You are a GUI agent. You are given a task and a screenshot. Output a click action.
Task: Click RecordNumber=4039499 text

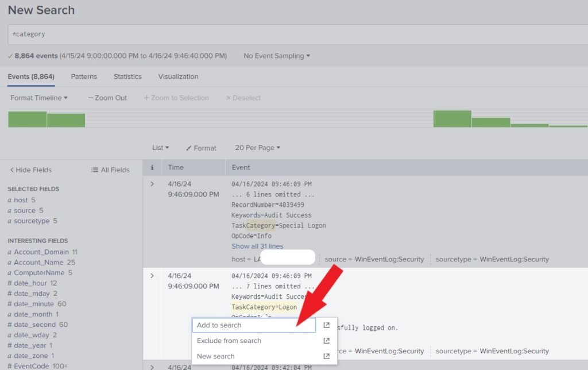(268, 205)
